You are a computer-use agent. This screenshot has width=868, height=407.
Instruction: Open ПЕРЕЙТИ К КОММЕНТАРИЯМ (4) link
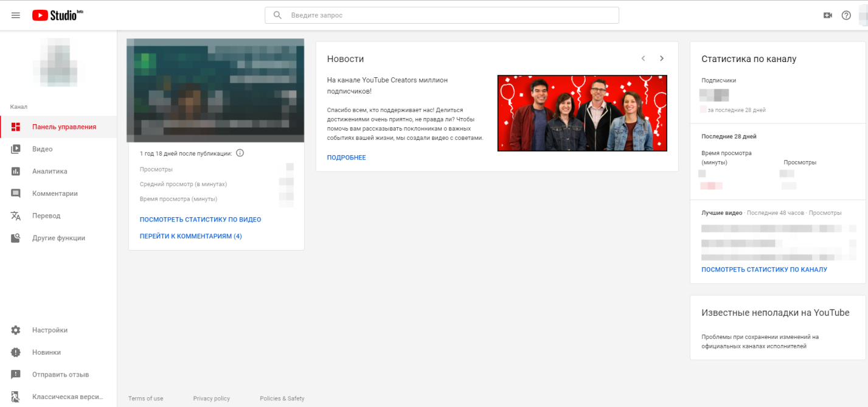pos(190,236)
